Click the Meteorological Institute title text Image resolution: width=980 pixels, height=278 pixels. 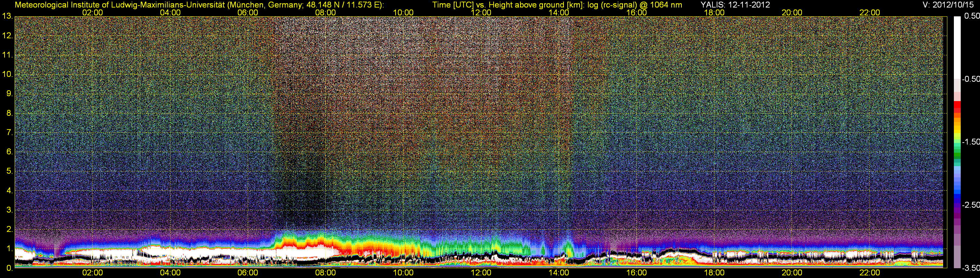click(199, 5)
